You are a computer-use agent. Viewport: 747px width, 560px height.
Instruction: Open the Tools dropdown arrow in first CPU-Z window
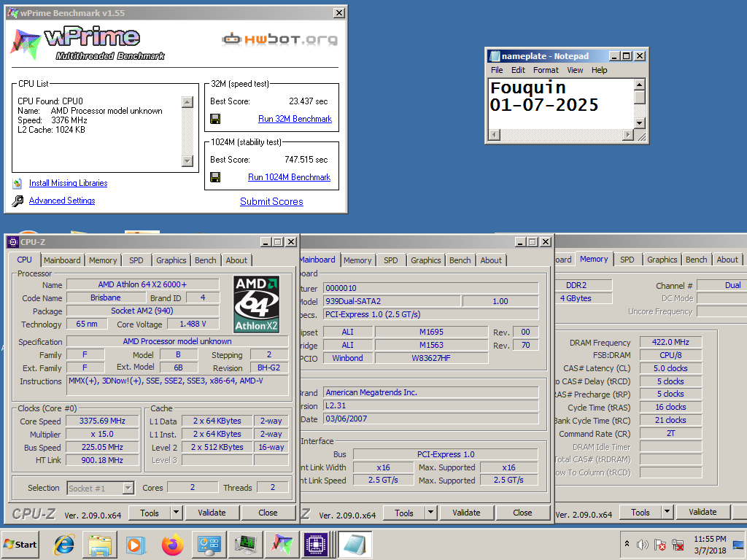pyautogui.click(x=177, y=513)
